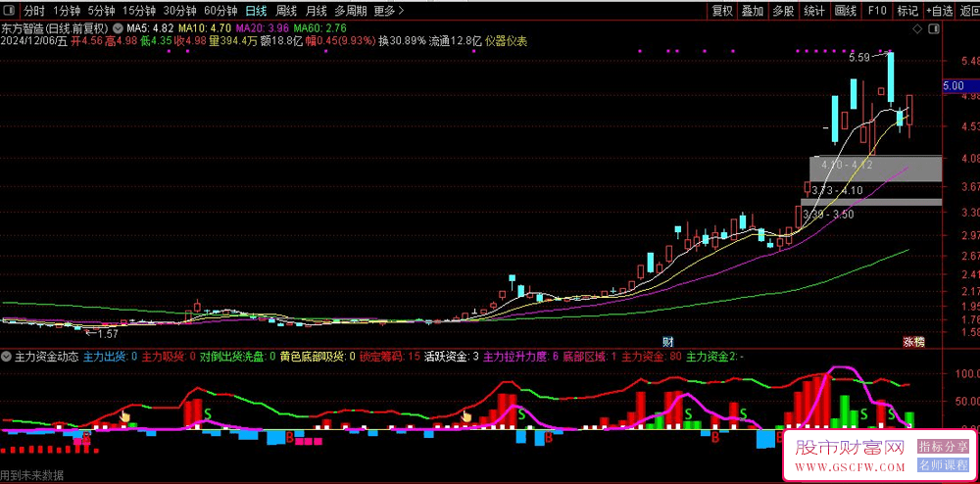This screenshot has width=980, height=484.
Task: Open the 主力资金动态 indicator dropdown arrow
Action: [6, 357]
